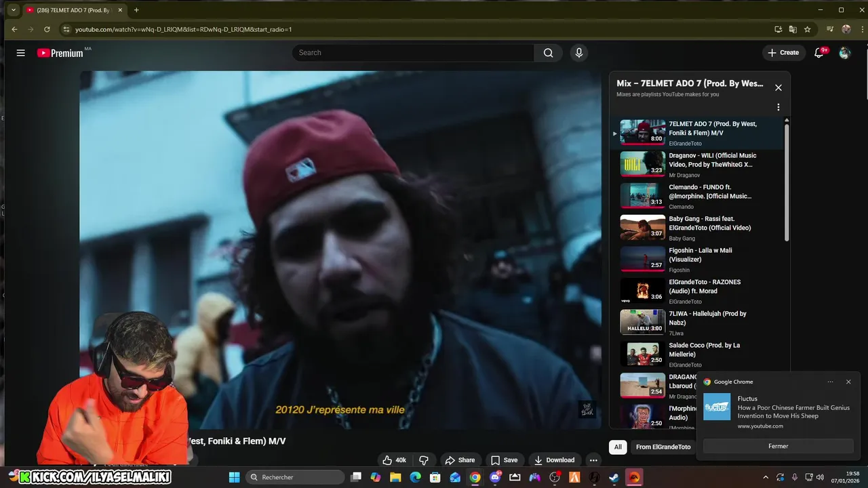View site information icon in address bar
The image size is (868, 488).
(66, 29)
